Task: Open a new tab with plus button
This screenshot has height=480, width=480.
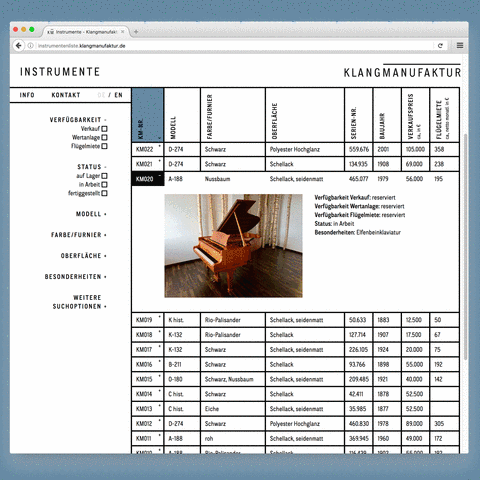Action: pos(136,32)
